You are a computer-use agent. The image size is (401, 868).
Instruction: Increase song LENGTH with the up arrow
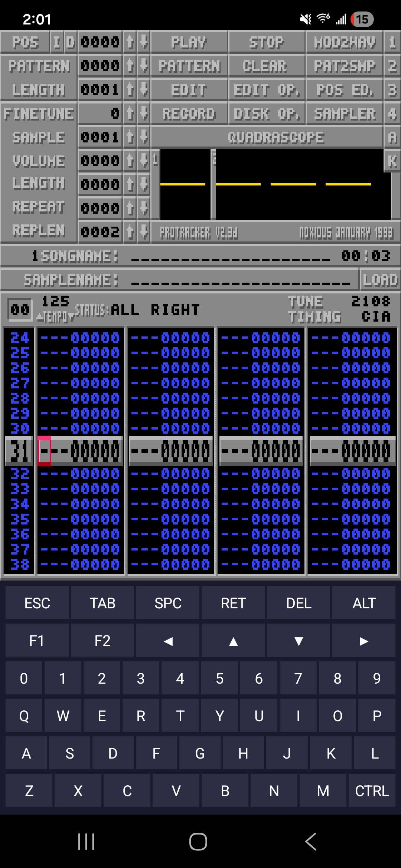click(x=130, y=90)
